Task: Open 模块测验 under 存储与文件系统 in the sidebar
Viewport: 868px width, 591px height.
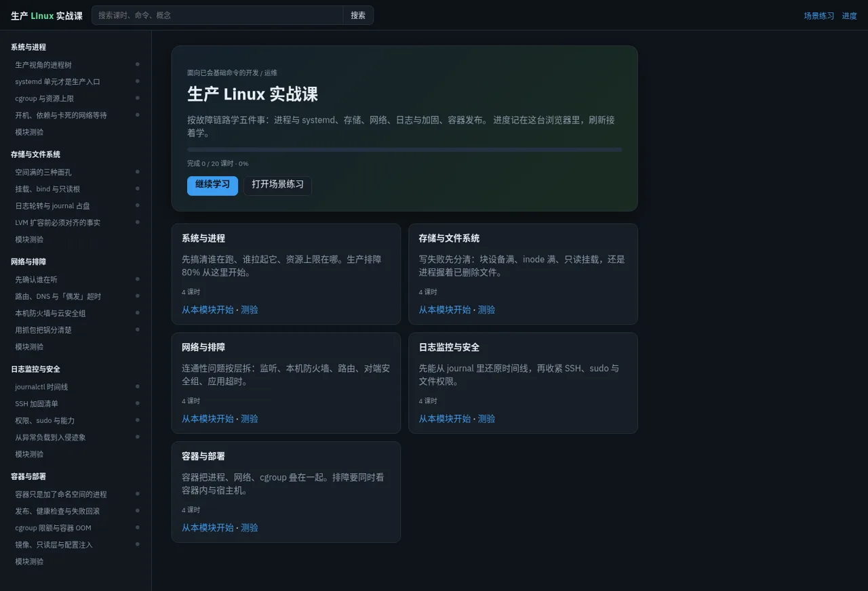Action: (x=77, y=239)
